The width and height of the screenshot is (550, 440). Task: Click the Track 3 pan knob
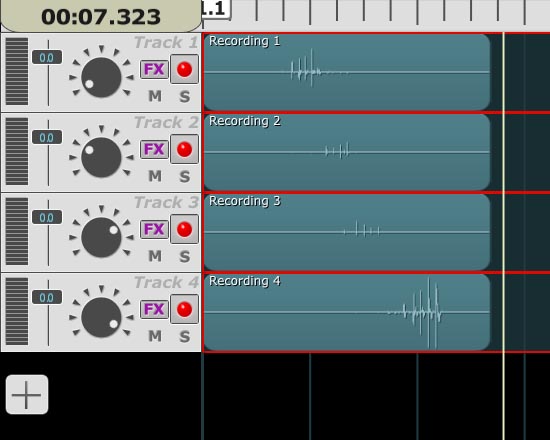pos(101,237)
